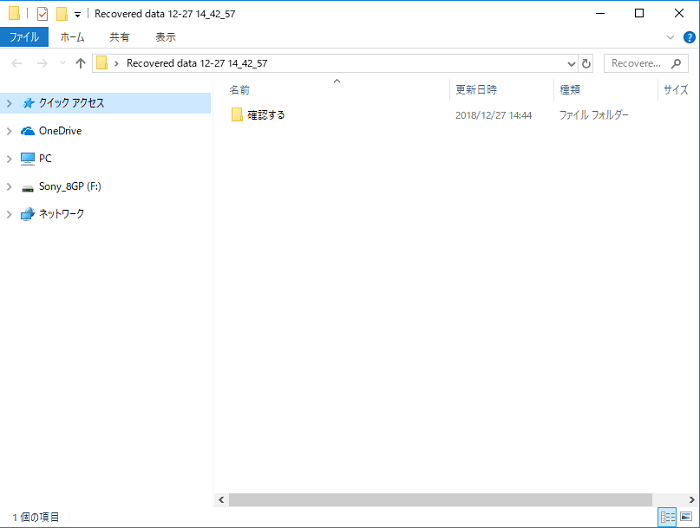Click the New Folder icon in quick access toolbar
Screen dimensions: 700x528
coord(62,14)
